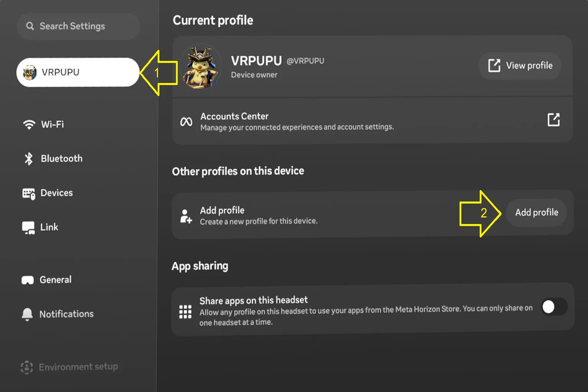Open Notifications settings
Viewport: 588px width, 392px height.
pos(67,314)
